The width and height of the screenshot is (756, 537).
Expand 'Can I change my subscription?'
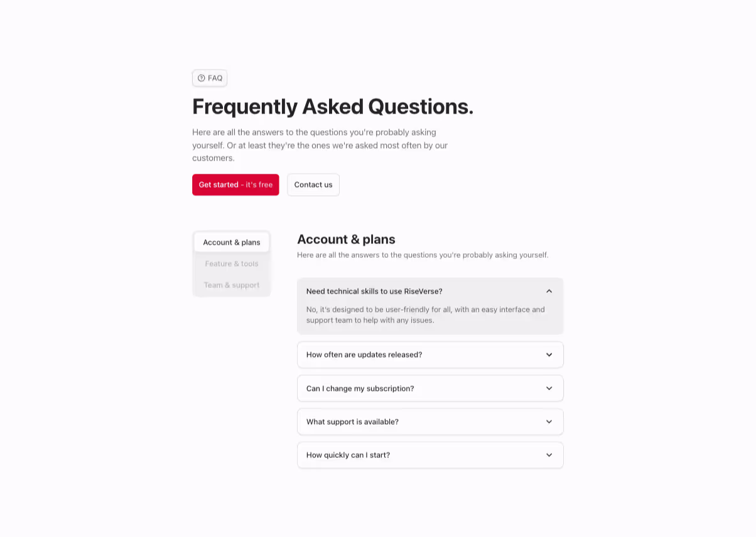430,388
